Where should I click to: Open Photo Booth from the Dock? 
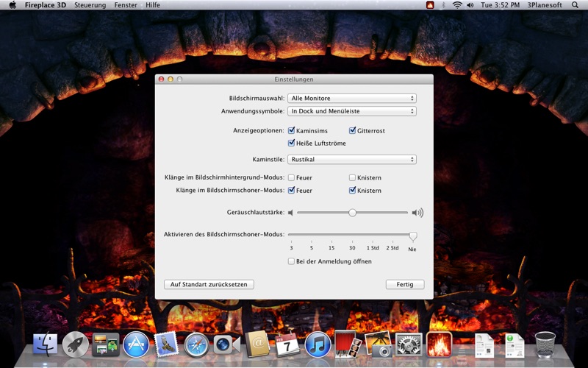pos(348,344)
